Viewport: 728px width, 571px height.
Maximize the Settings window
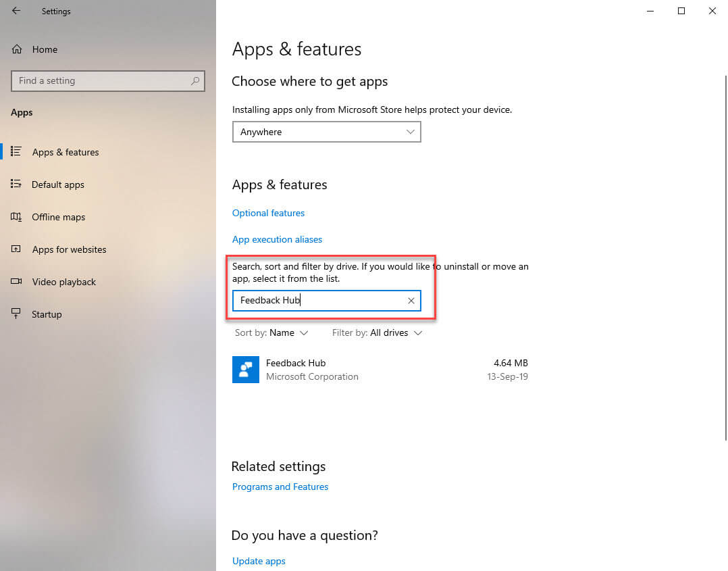coord(681,11)
